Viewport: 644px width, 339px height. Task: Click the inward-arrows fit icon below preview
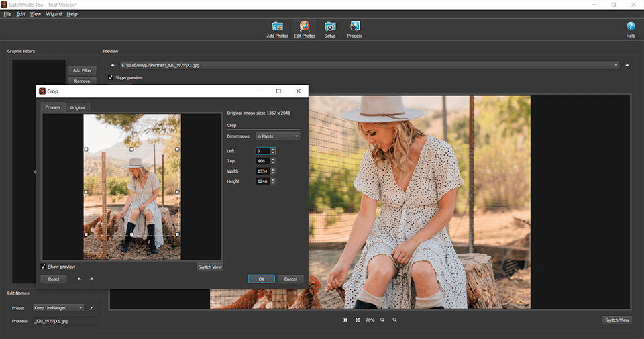click(x=345, y=320)
